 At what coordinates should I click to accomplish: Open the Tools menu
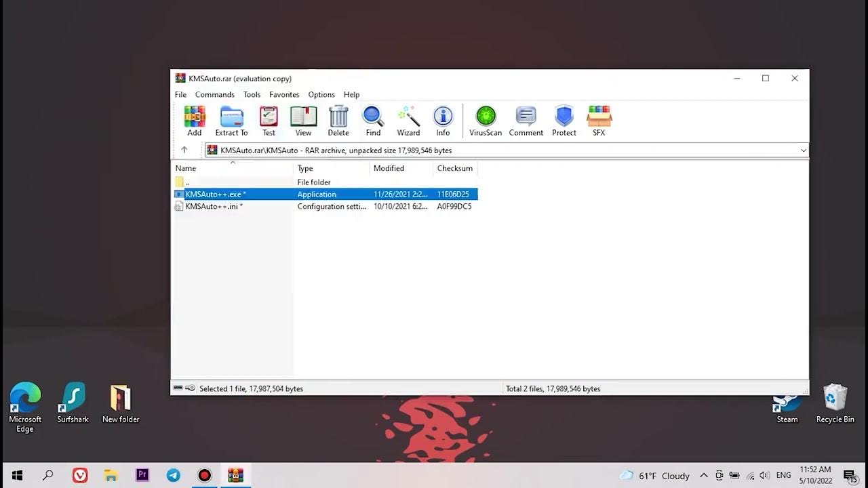[252, 95]
